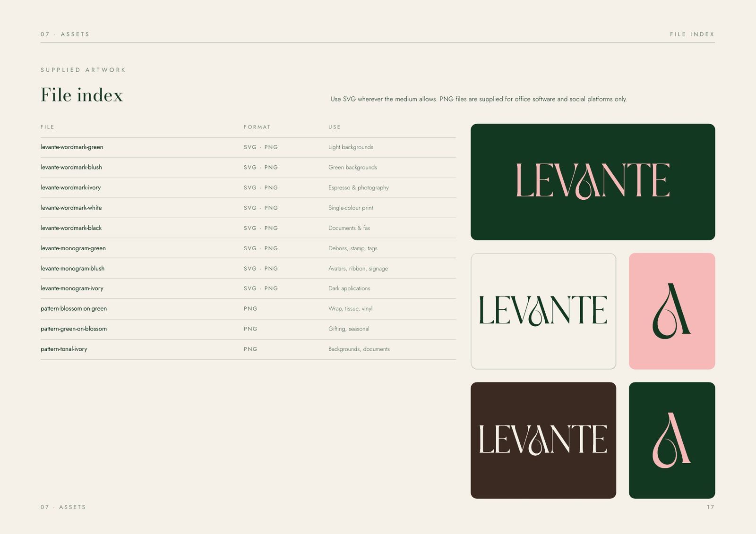Click SVG · PNG format for levante-wordmark-ivory
This screenshot has height=534, width=756.
click(261, 188)
